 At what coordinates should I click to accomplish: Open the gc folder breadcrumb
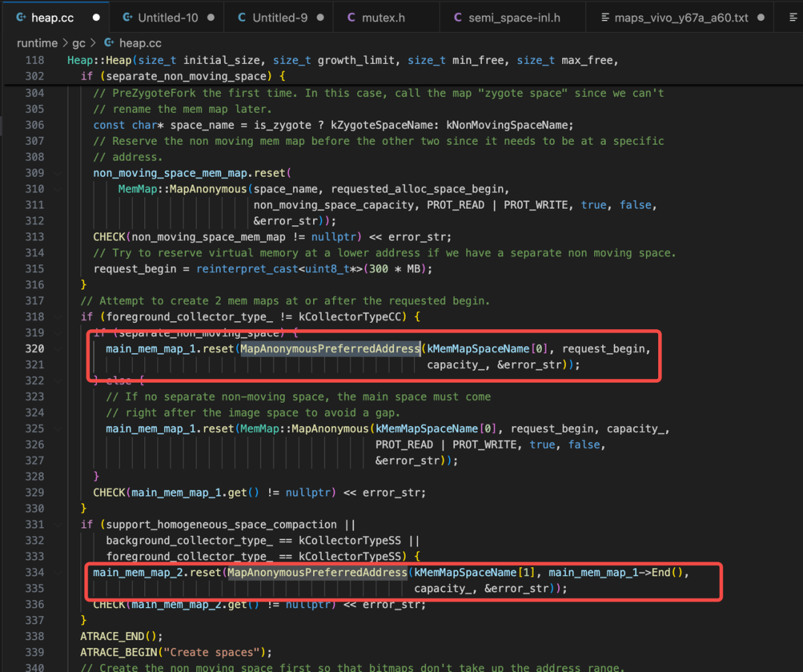78,43
